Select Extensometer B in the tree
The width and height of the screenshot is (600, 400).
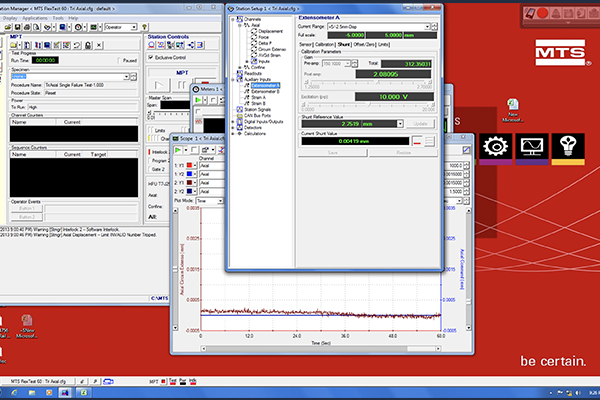pos(265,91)
